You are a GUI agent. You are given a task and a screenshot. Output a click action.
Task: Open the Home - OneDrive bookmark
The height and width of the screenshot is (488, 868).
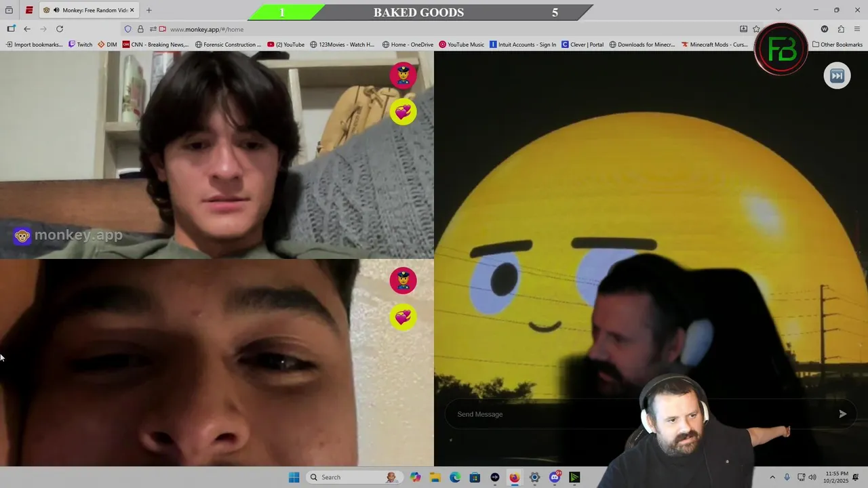pyautogui.click(x=408, y=45)
